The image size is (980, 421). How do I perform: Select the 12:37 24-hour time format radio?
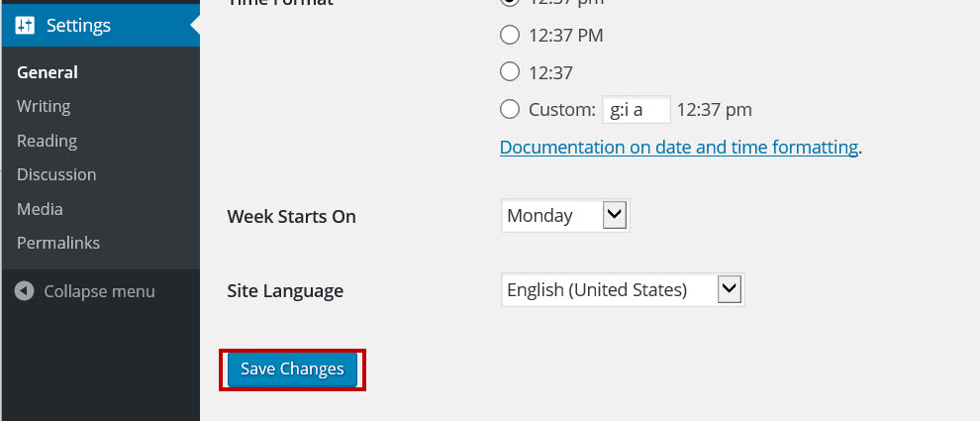pos(510,72)
